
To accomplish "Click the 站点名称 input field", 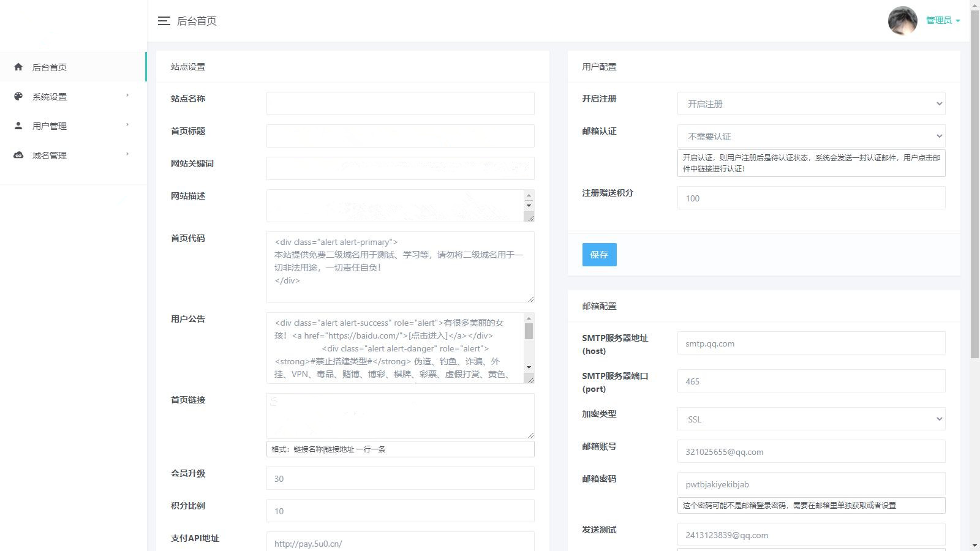I will pos(400,103).
